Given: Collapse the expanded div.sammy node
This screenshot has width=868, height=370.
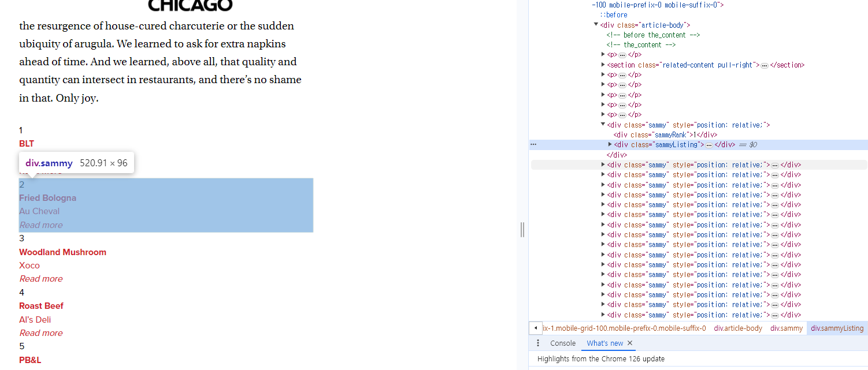Looking at the screenshot, I should [603, 125].
